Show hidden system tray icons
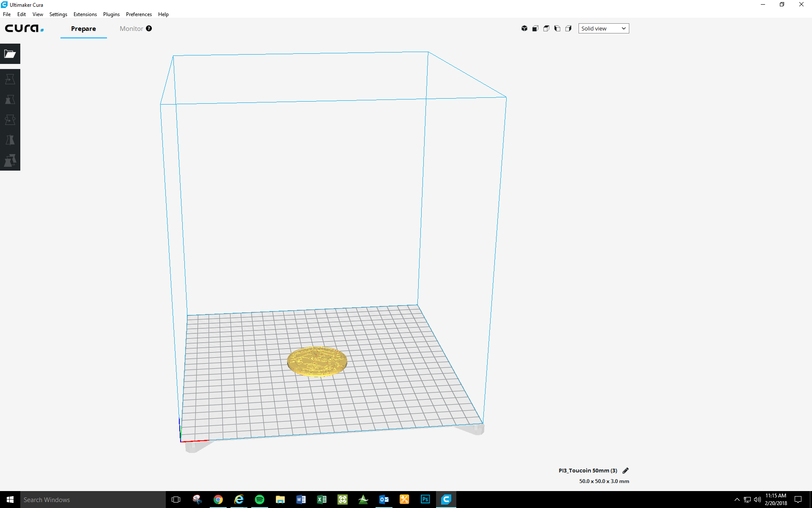812x508 pixels. pos(737,500)
